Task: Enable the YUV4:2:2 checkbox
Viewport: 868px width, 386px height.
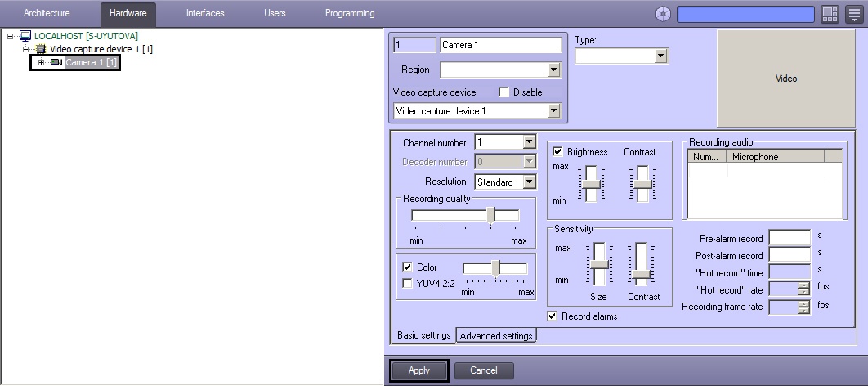Action: tap(407, 284)
